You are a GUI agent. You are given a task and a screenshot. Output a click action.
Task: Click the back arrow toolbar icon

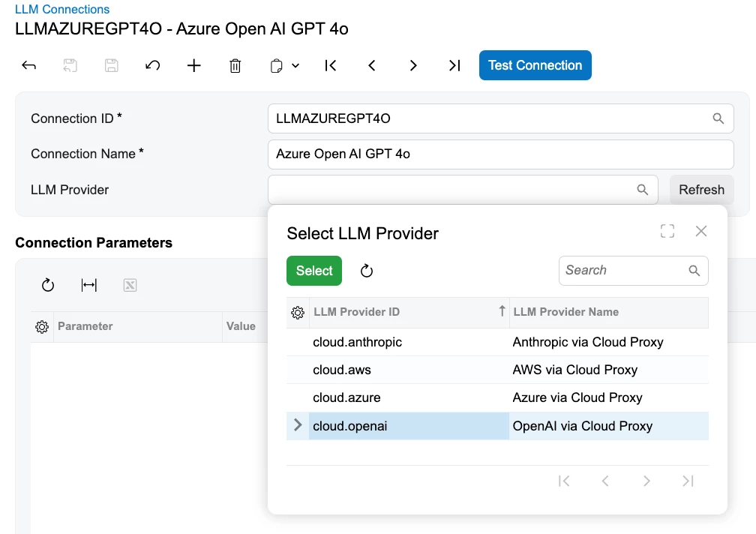click(x=29, y=65)
